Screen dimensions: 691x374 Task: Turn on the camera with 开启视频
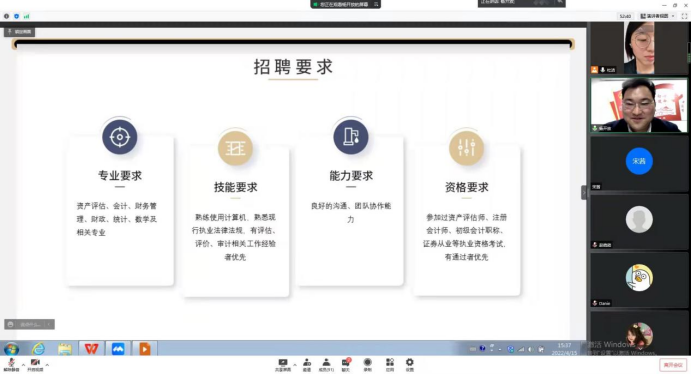35,365
